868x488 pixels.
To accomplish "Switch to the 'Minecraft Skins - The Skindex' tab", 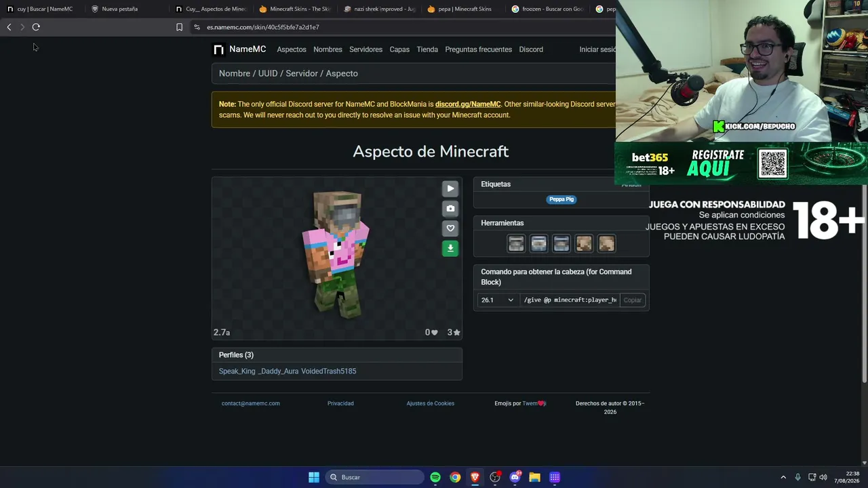I will click(x=295, y=9).
